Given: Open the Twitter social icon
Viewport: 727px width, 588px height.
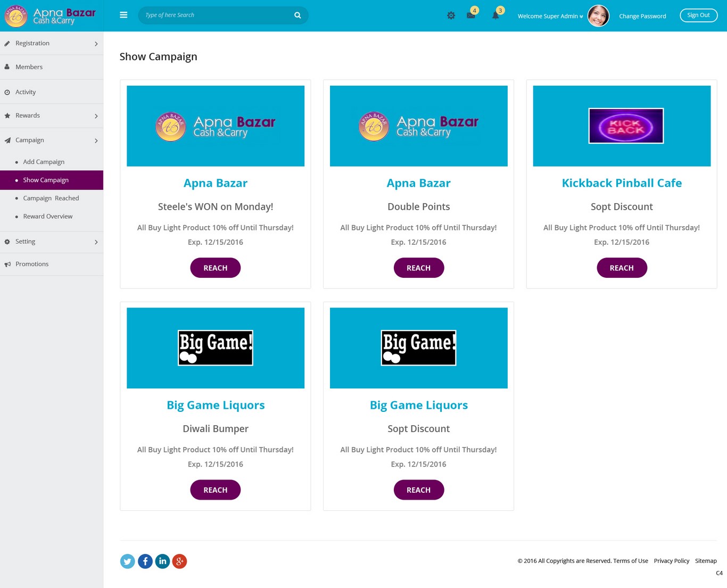Looking at the screenshot, I should click(127, 561).
